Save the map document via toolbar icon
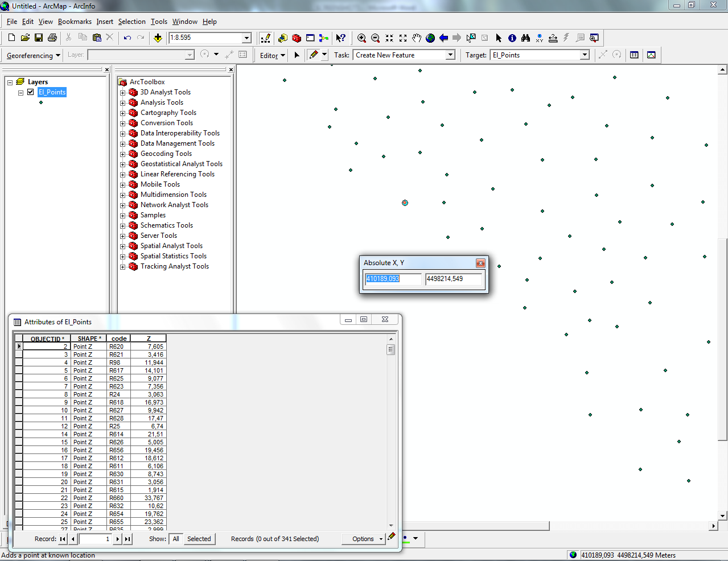This screenshot has height=561, width=728. click(39, 38)
